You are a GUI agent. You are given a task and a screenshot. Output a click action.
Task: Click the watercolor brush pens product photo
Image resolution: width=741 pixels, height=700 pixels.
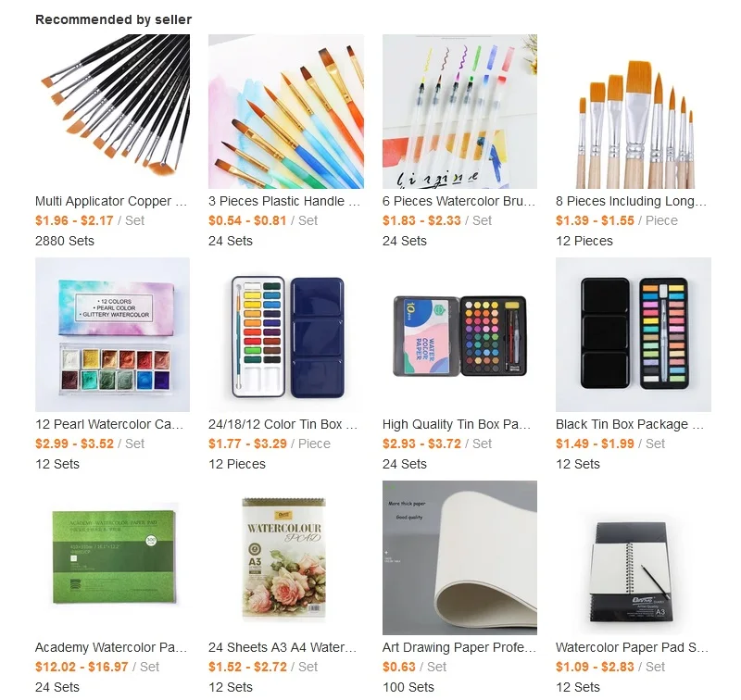pyautogui.click(x=459, y=111)
